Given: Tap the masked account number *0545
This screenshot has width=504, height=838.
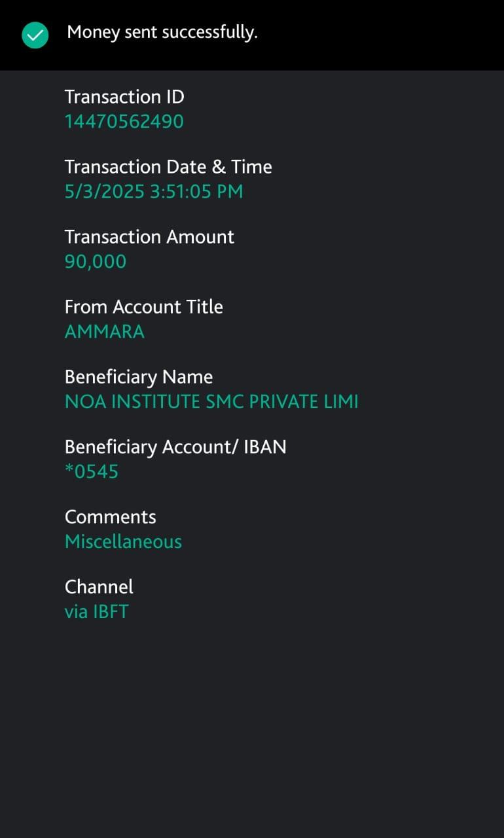Looking at the screenshot, I should click(x=92, y=472).
